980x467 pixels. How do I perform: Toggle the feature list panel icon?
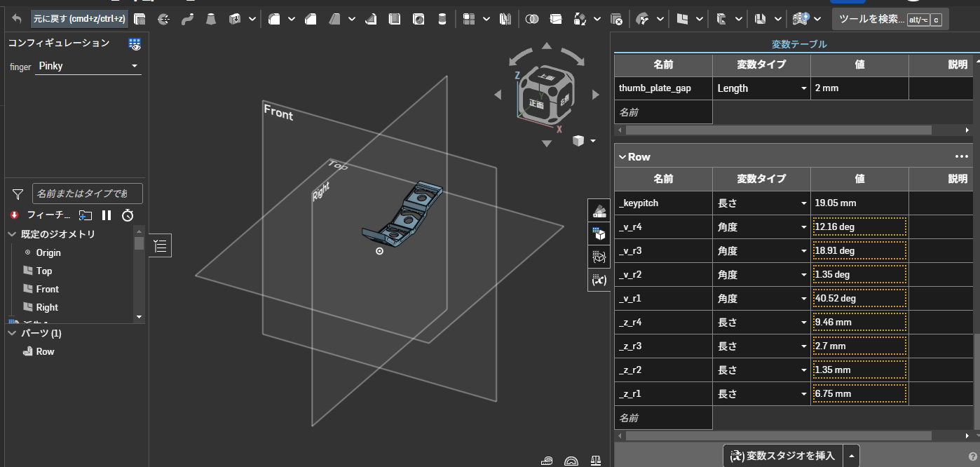(x=161, y=245)
